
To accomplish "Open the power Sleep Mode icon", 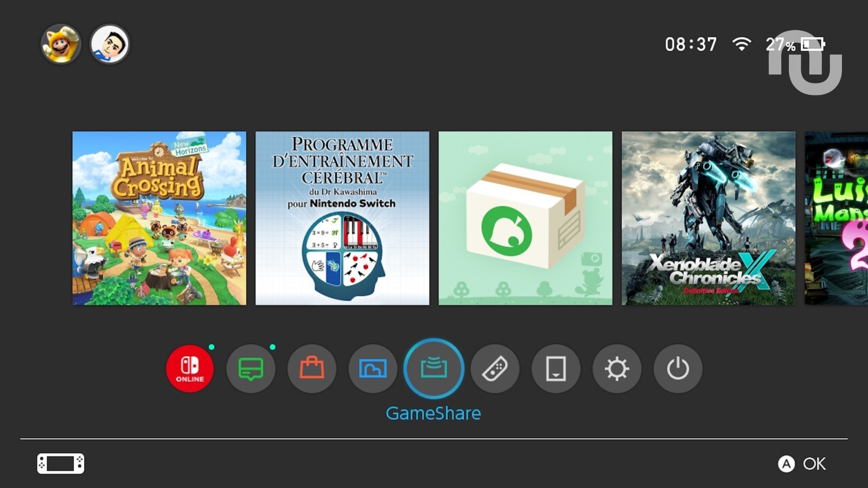I will tap(678, 369).
